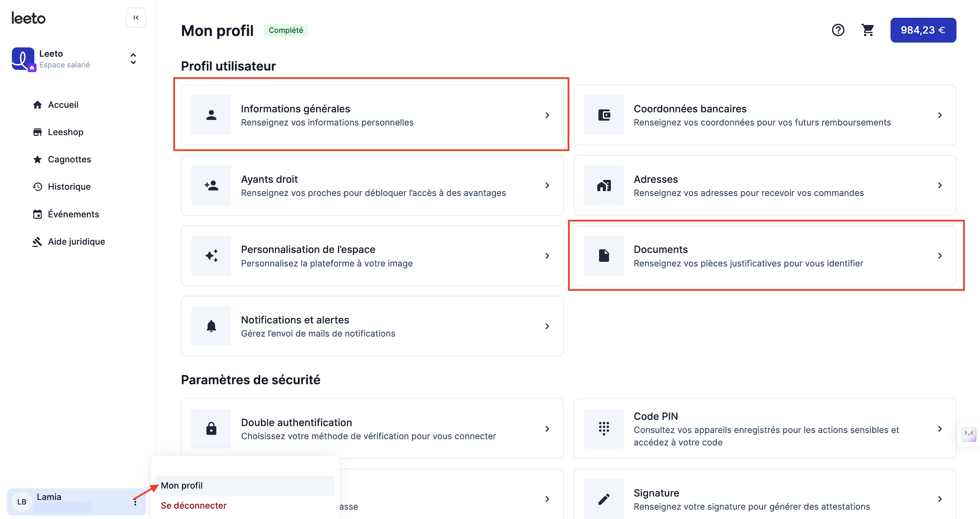Open the Double authentification card
The height and width of the screenshot is (519, 980).
point(372,428)
